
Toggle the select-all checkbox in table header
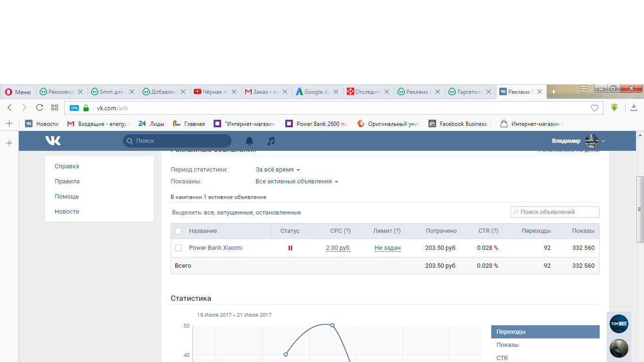(x=178, y=231)
